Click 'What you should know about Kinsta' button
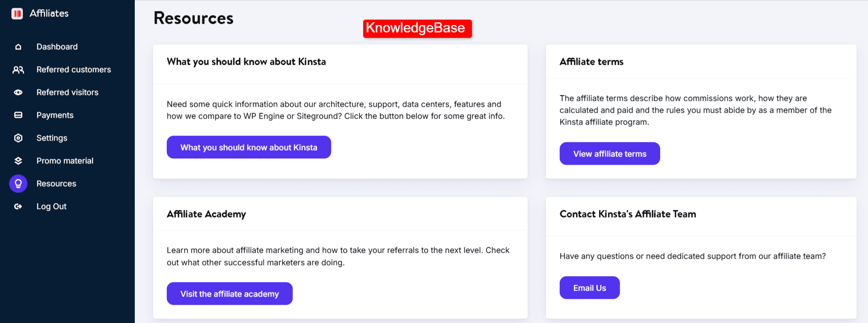This screenshot has height=323, width=868. [x=249, y=147]
